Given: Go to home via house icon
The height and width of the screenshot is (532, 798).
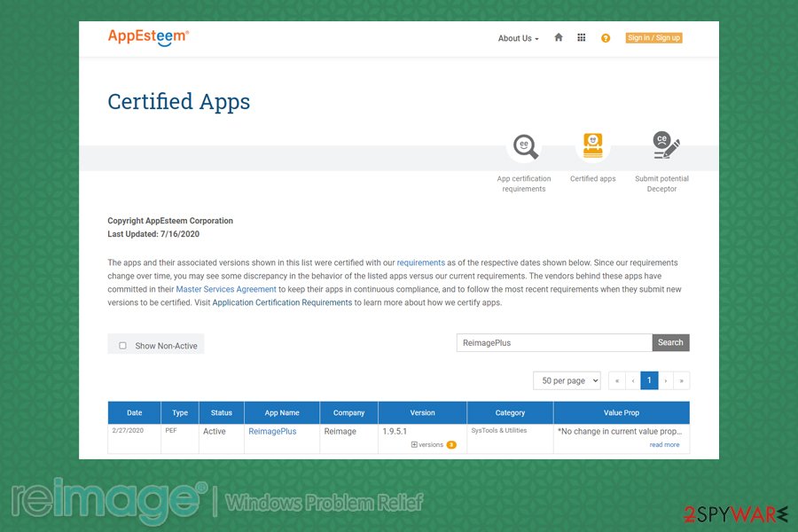Looking at the screenshot, I should pyautogui.click(x=559, y=37).
